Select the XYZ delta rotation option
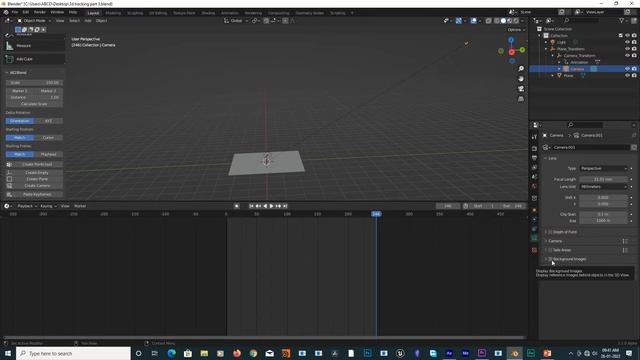Image resolution: width=640 pixels, height=360 pixels. tap(49, 121)
